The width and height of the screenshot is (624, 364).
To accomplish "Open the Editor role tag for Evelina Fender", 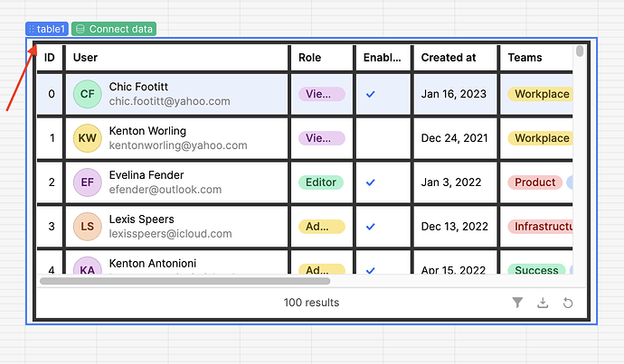I will tap(321, 182).
